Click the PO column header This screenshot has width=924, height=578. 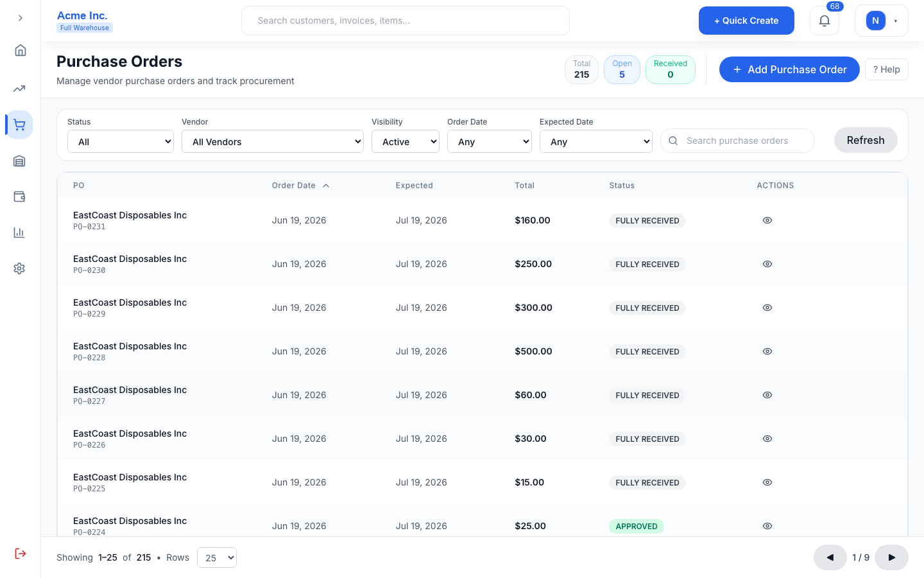click(79, 186)
